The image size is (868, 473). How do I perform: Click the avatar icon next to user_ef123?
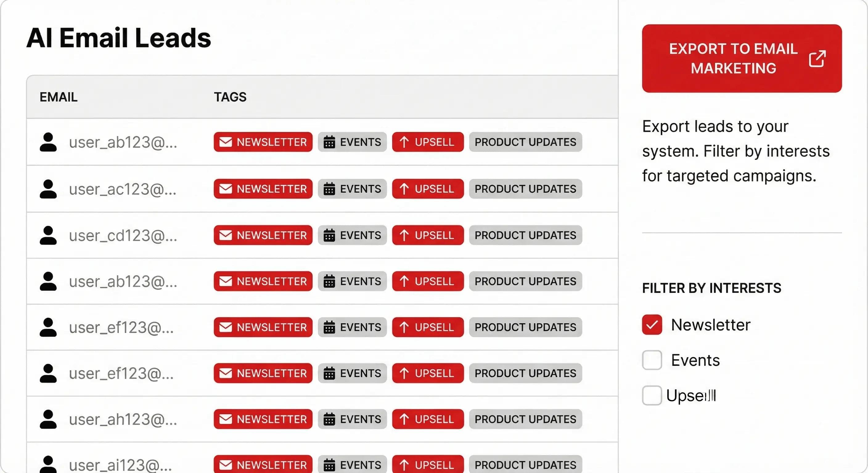[49, 327]
